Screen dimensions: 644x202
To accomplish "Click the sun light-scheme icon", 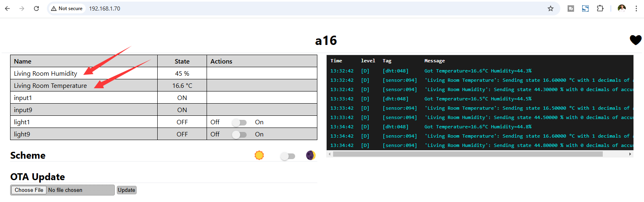I will coord(259,155).
